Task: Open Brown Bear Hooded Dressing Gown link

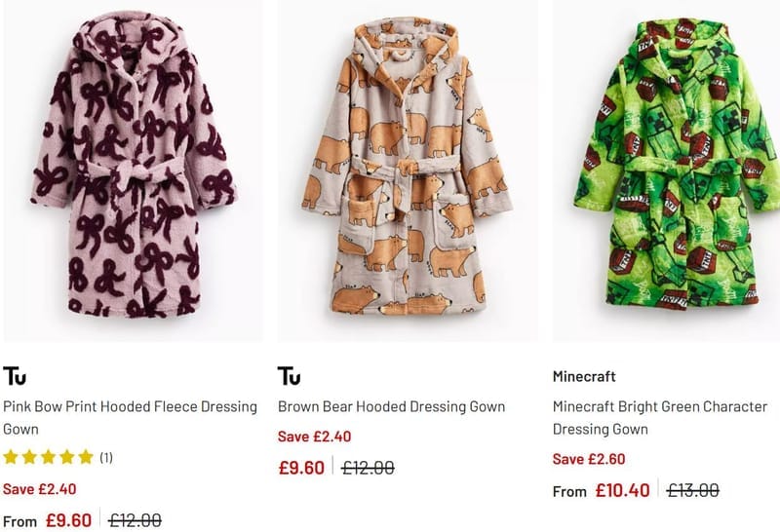Action: coord(392,406)
